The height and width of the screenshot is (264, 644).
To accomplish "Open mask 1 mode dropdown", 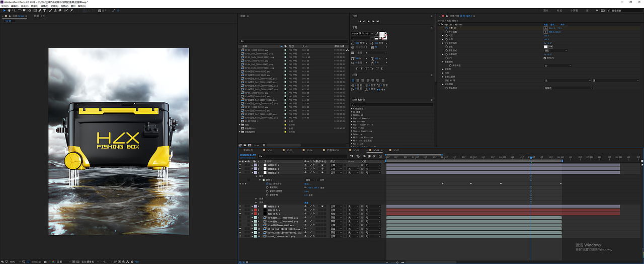I will (x=310, y=180).
